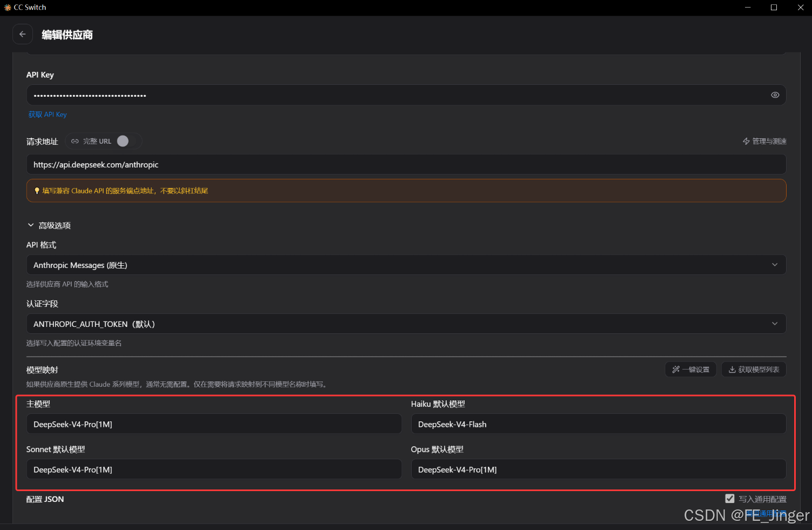Click the 选择写入配置的认证环境变量名 hint text
The width and height of the screenshot is (812, 530).
coord(74,343)
